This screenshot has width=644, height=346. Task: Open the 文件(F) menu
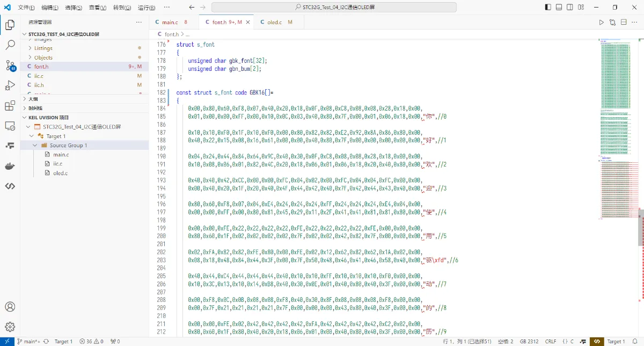(x=26, y=8)
